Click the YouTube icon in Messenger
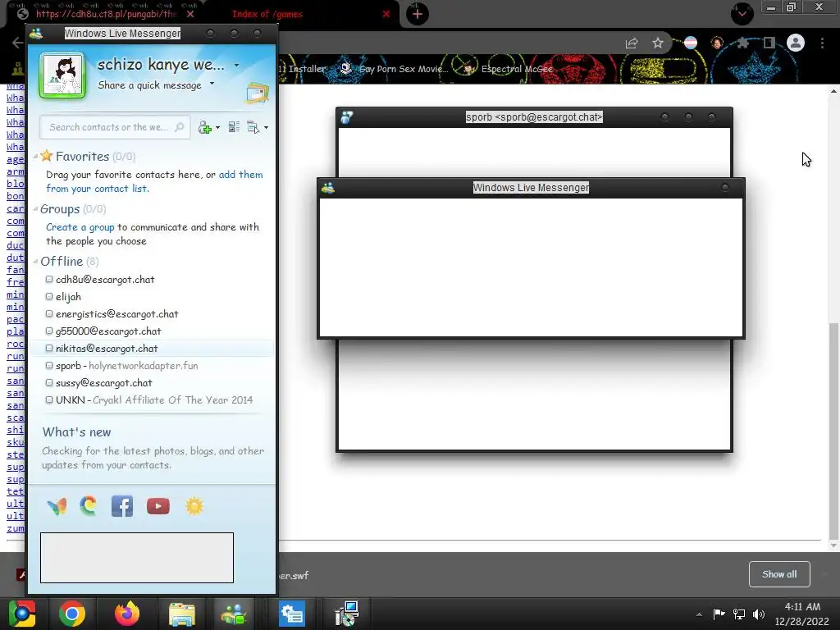The width and height of the screenshot is (840, 630). click(158, 505)
